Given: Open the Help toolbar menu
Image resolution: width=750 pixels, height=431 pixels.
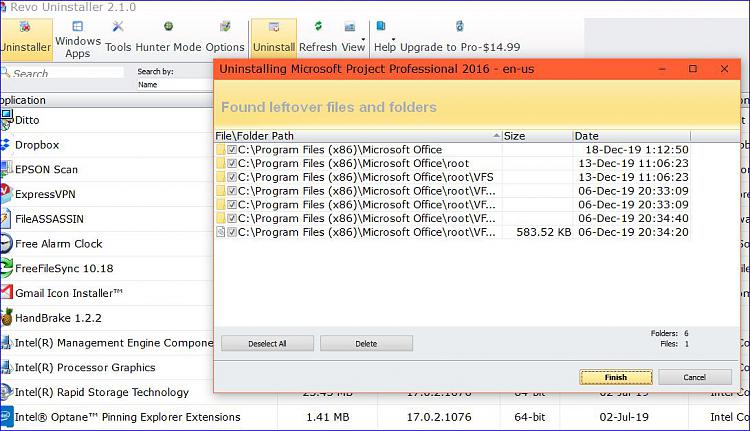Looking at the screenshot, I should point(385,37).
